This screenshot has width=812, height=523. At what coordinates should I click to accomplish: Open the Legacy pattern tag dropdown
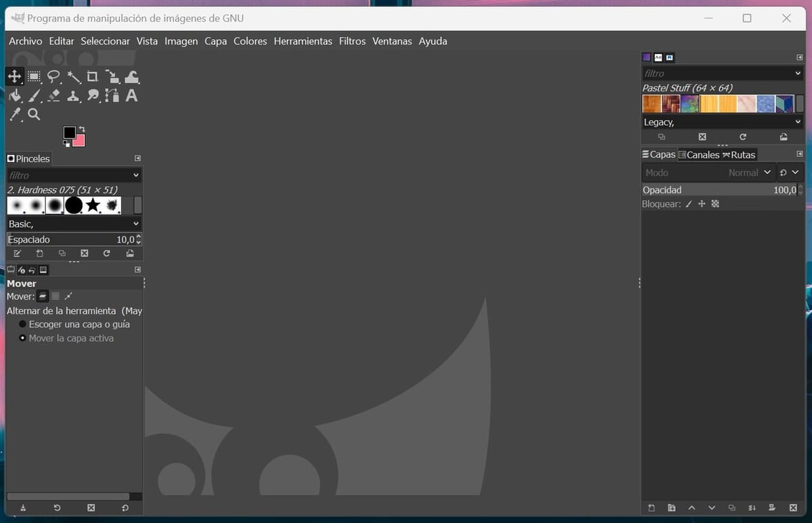pos(722,122)
